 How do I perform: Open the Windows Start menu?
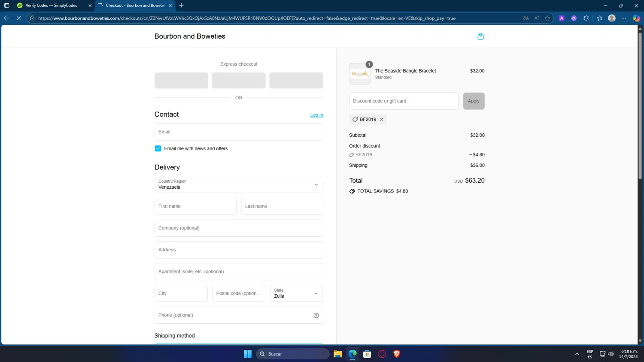tap(248, 354)
